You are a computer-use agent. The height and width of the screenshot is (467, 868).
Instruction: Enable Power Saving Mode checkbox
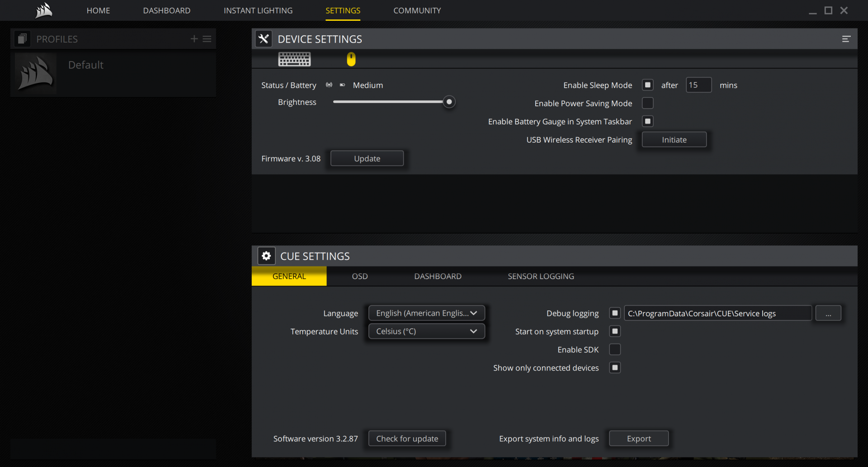(x=648, y=103)
